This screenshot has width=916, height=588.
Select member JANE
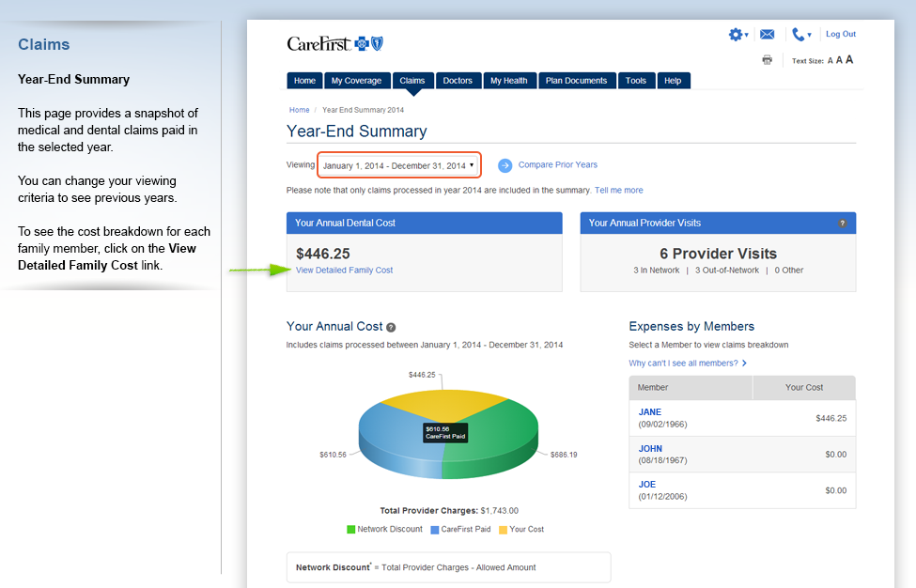coord(649,412)
